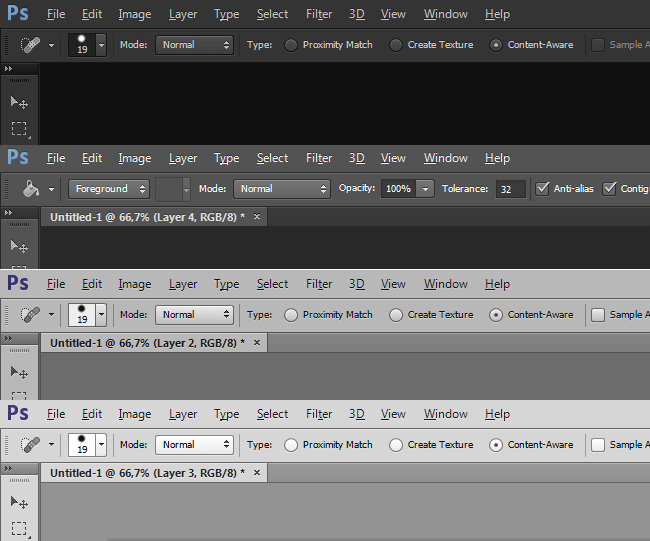The width and height of the screenshot is (650, 541).
Task: Select Rectangular Marquee tool in Layer 3 window
Action: point(19,529)
